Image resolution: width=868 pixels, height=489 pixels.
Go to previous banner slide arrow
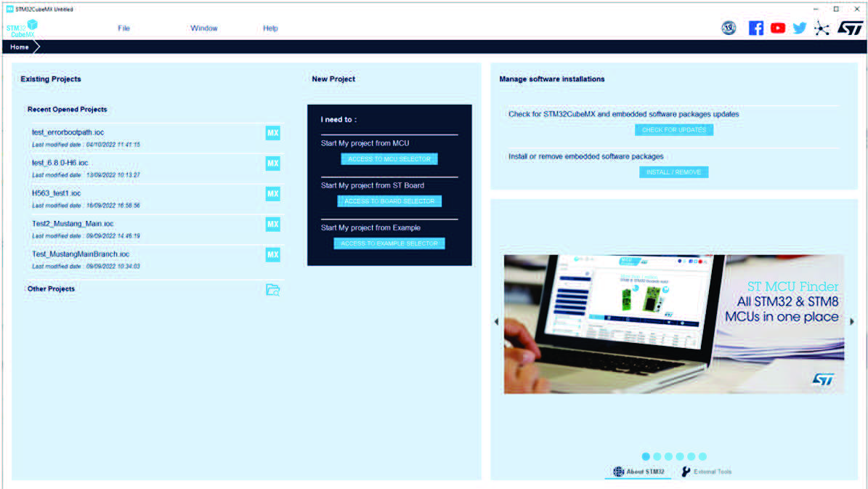coord(497,322)
